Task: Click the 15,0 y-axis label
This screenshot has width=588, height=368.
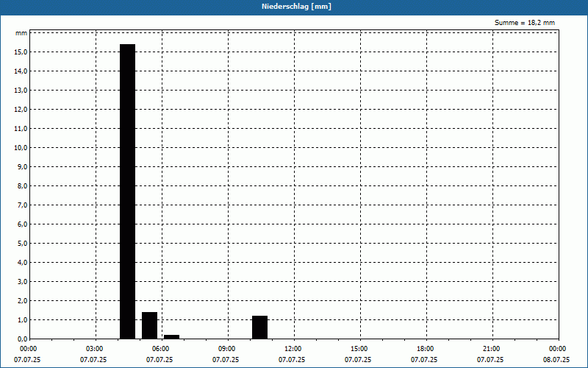Action: [x=21, y=52]
